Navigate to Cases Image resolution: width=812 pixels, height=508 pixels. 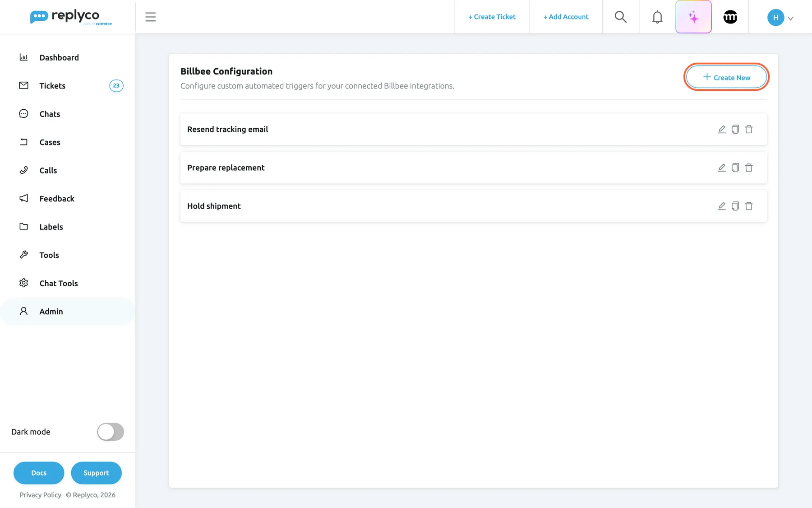click(x=68, y=142)
